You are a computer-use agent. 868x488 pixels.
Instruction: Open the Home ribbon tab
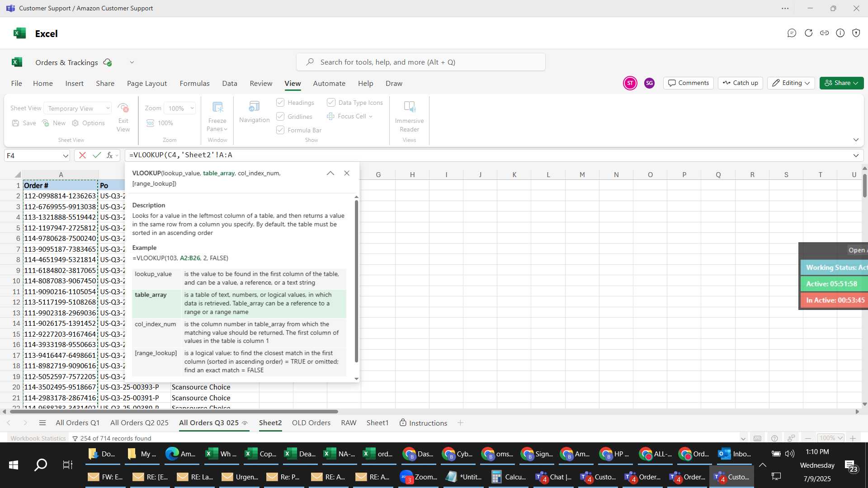tap(43, 84)
